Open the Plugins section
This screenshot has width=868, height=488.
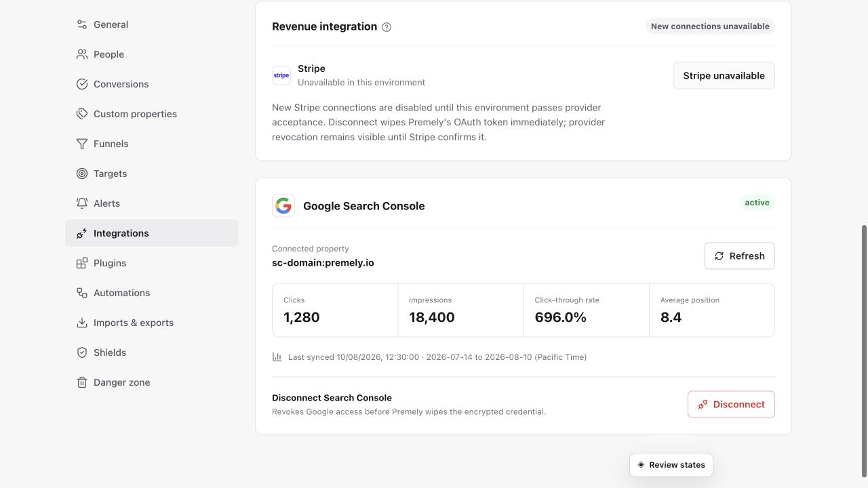(x=152, y=263)
